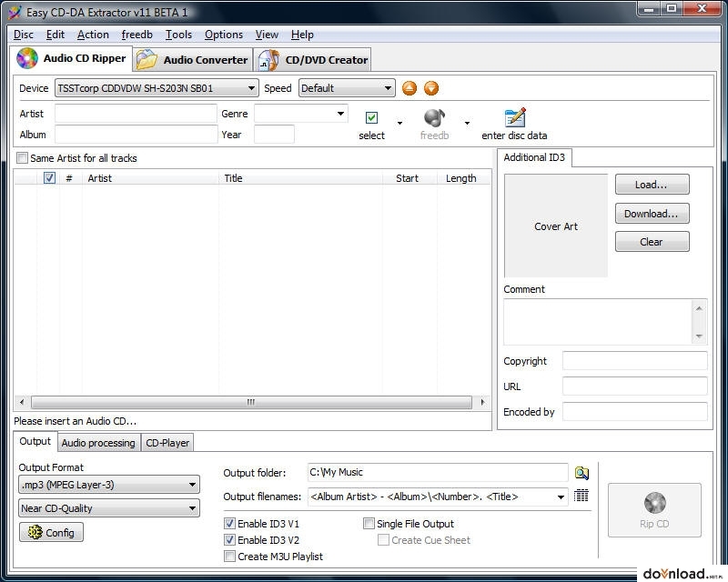Open the Speed dropdown
Viewport: 728px width, 582px height.
click(x=347, y=88)
